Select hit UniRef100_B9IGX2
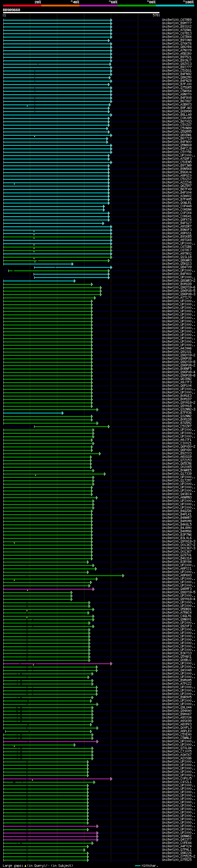197x868 pixels. tap(177, 26)
